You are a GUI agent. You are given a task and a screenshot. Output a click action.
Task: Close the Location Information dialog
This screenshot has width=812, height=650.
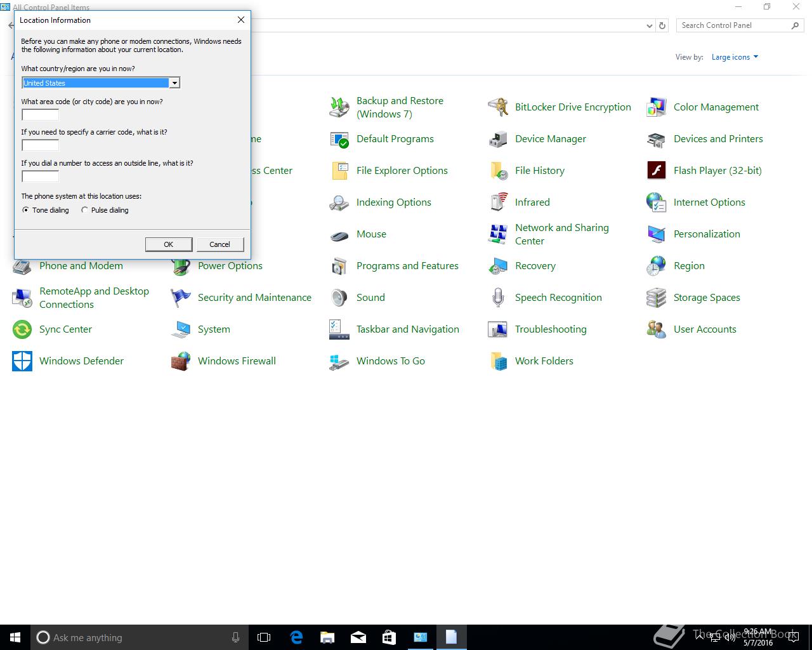[x=240, y=20]
